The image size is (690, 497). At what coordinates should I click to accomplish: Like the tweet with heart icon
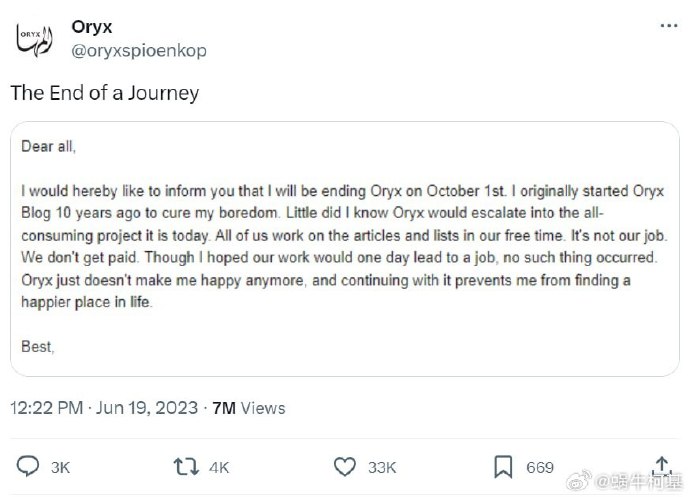pos(345,467)
